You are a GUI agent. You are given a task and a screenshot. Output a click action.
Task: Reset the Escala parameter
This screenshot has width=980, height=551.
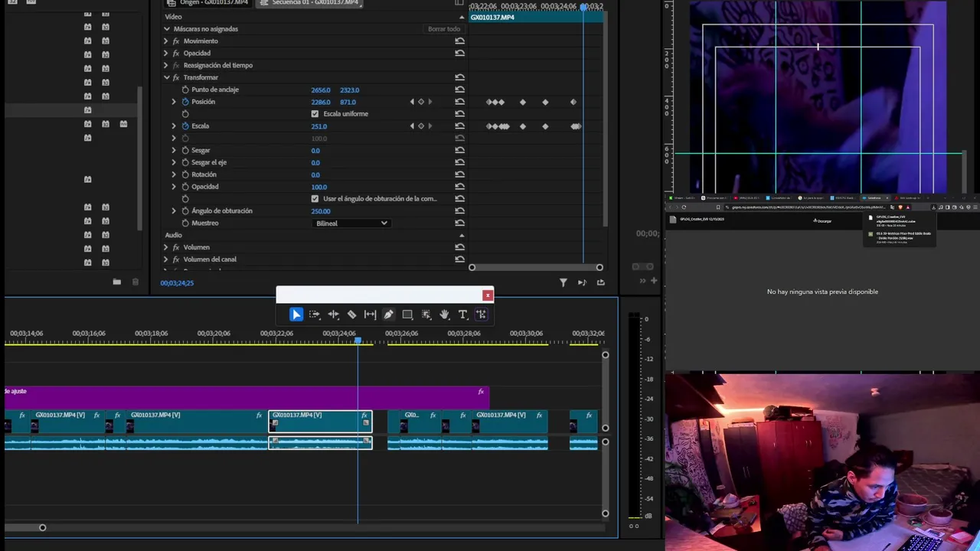(459, 126)
